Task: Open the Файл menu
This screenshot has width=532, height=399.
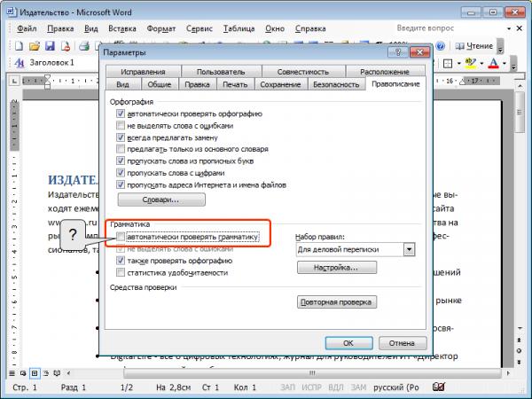Action: (x=27, y=28)
